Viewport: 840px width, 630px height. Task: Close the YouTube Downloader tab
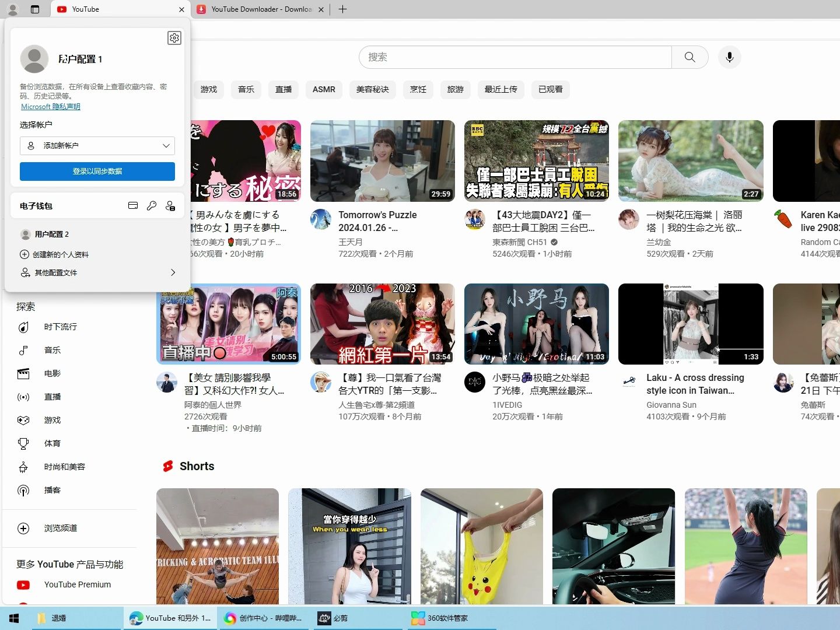point(321,9)
